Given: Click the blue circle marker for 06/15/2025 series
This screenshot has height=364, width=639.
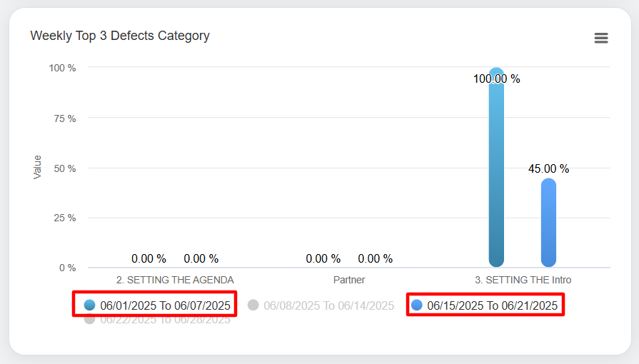Looking at the screenshot, I should 417,305.
